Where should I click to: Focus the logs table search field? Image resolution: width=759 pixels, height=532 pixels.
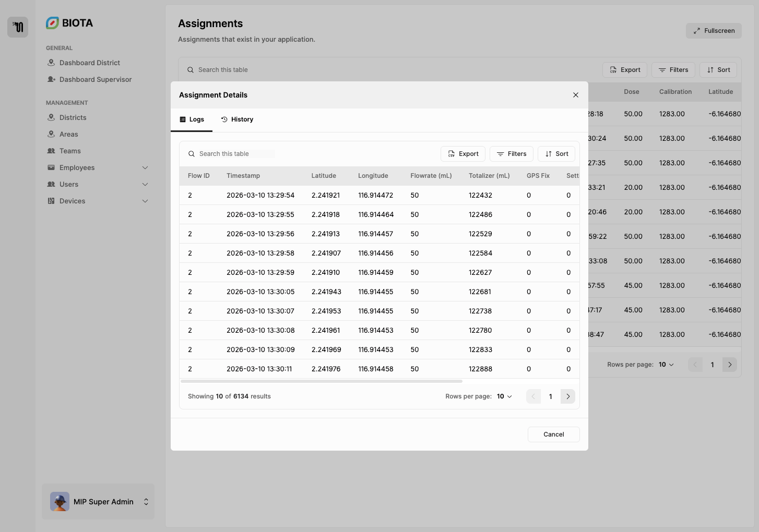[x=236, y=154]
